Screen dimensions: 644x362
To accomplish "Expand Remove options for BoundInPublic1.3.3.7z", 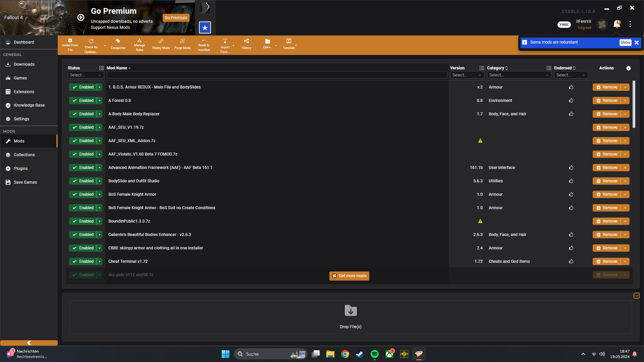I will [x=625, y=221].
